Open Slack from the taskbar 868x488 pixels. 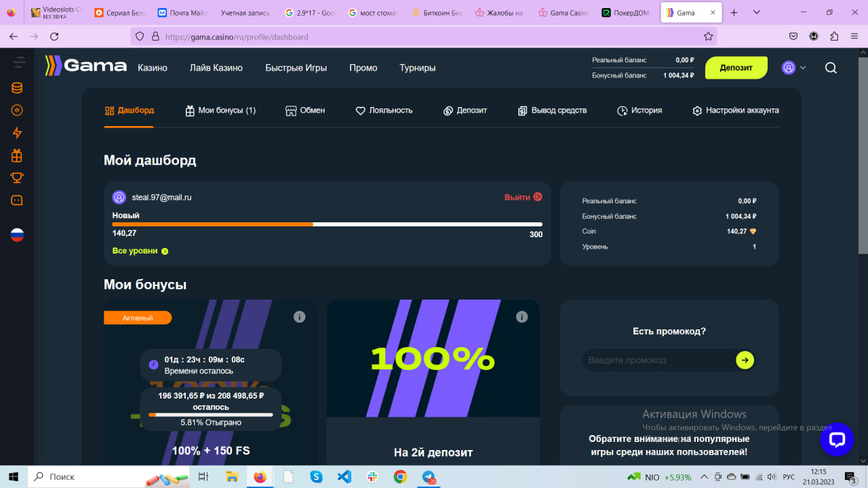(x=372, y=476)
